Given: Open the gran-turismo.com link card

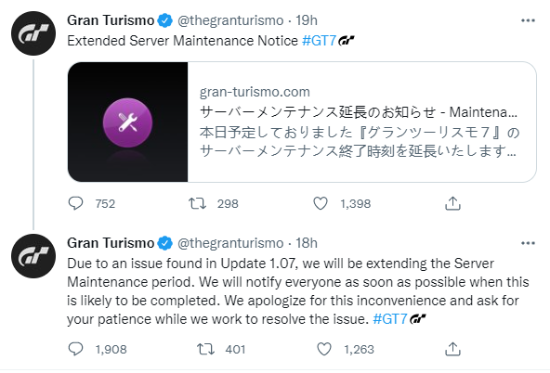Looking at the screenshot, I should (x=302, y=122).
